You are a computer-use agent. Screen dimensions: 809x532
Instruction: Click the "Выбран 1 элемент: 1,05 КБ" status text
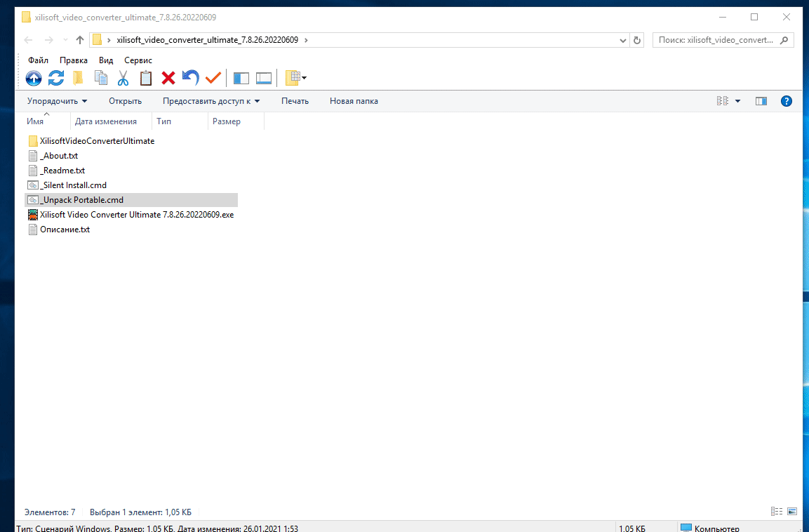click(x=140, y=512)
